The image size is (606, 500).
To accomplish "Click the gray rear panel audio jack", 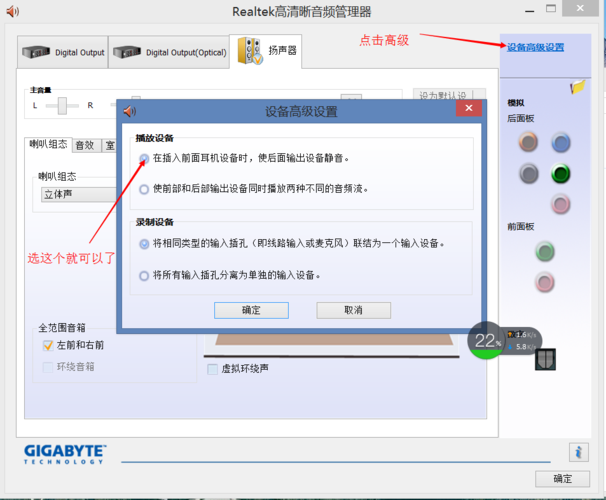I will (528, 173).
